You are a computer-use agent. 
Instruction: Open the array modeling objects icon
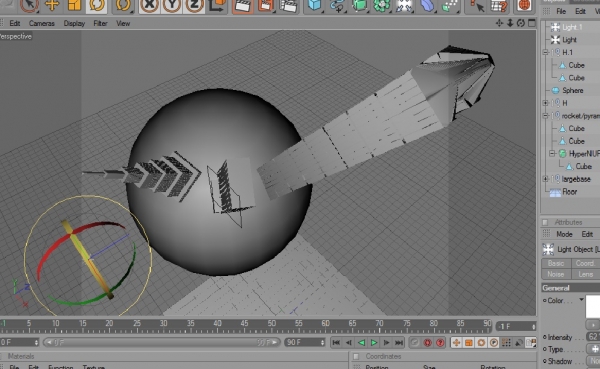pyautogui.click(x=382, y=5)
